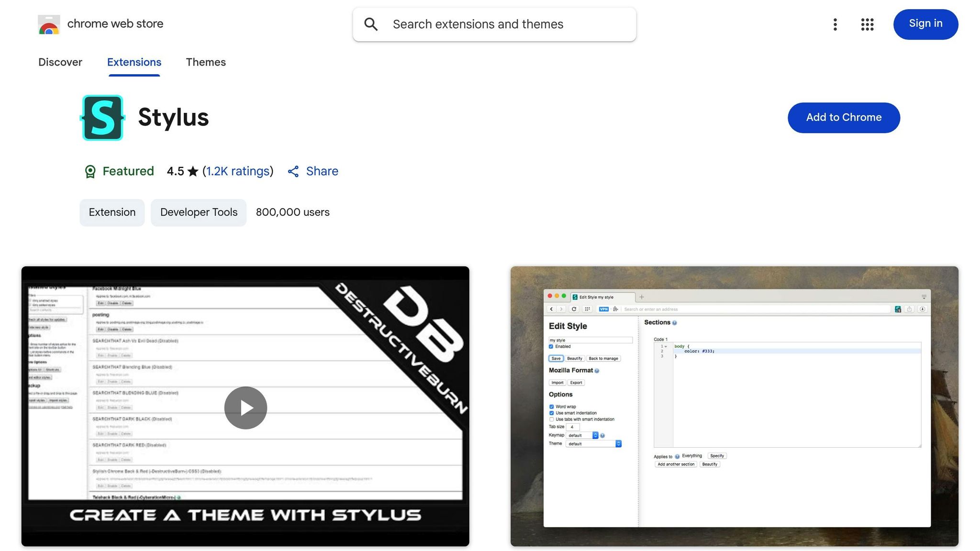Uncheck the Enabled checkbox in Edit Style
This screenshot has height=551, width=980.
pos(551,346)
